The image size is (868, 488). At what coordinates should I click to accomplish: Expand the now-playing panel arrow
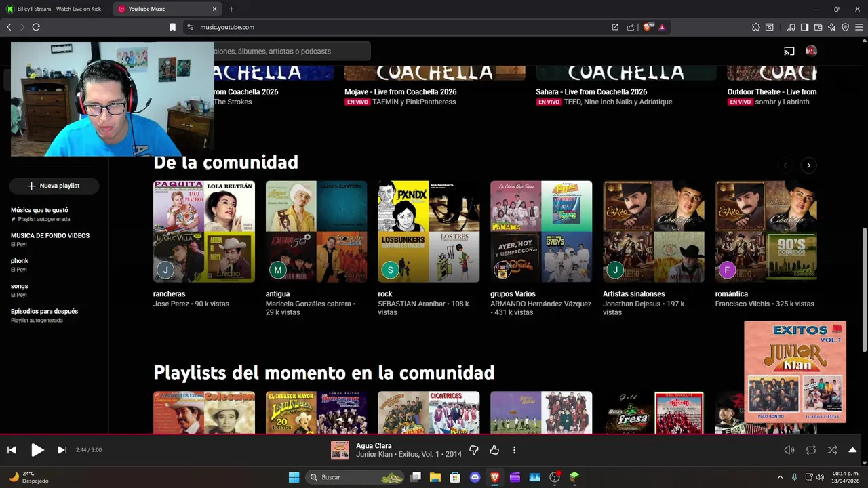(x=852, y=450)
